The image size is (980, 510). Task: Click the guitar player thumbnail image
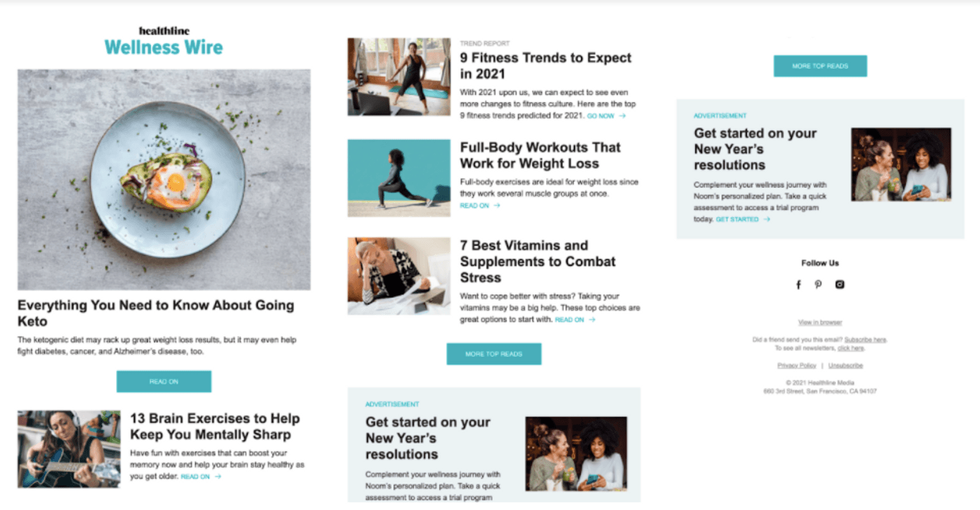click(x=69, y=449)
